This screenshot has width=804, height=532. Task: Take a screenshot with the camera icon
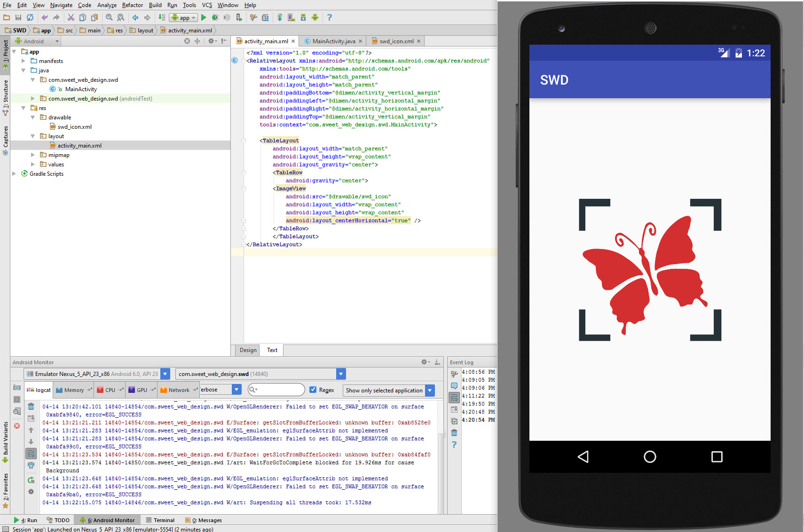click(17, 387)
